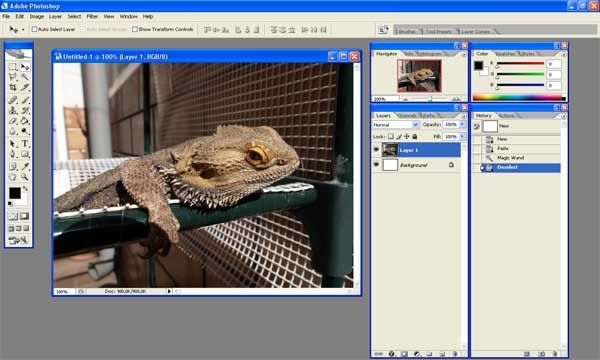
Task: Select the Healing Brush tool
Action: point(13,100)
